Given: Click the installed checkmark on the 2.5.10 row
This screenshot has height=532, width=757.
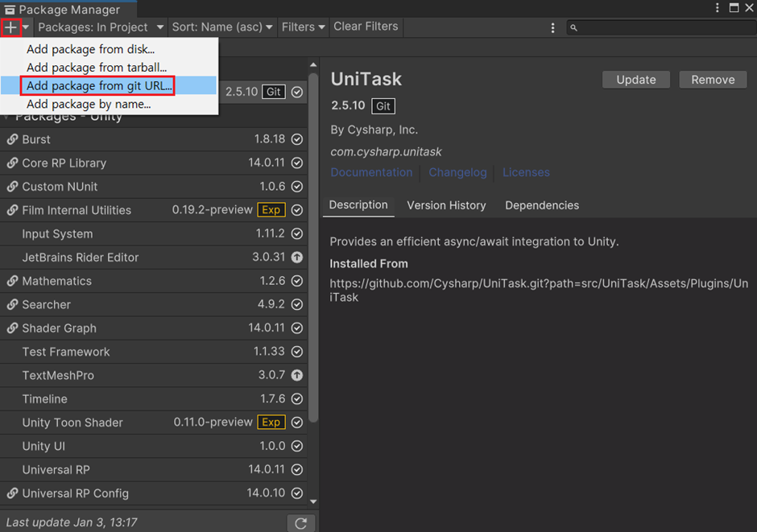Looking at the screenshot, I should coord(297,92).
